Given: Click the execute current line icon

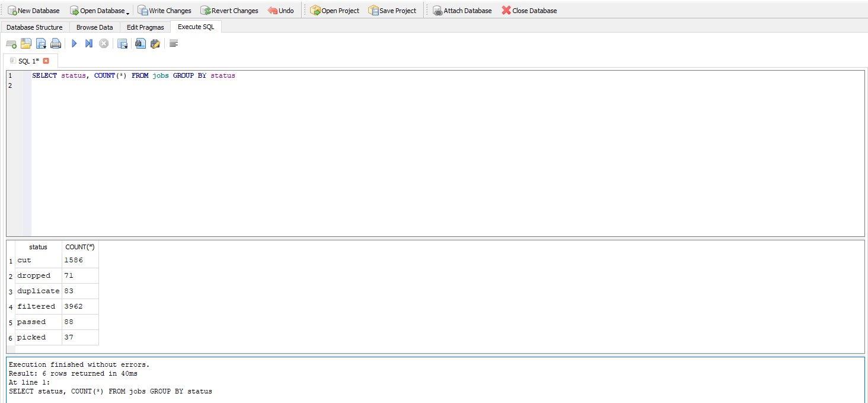Looking at the screenshot, I should pos(89,43).
